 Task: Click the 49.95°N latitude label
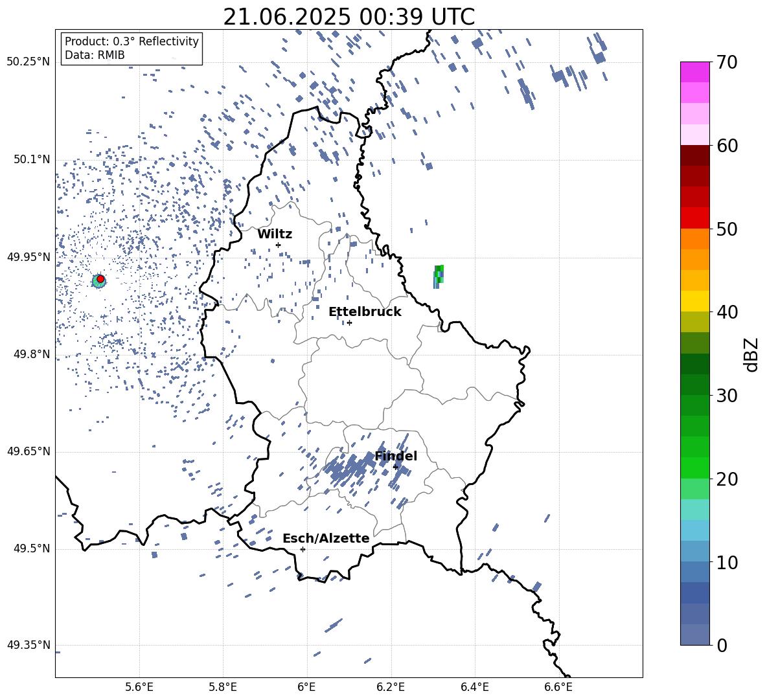[x=28, y=257]
